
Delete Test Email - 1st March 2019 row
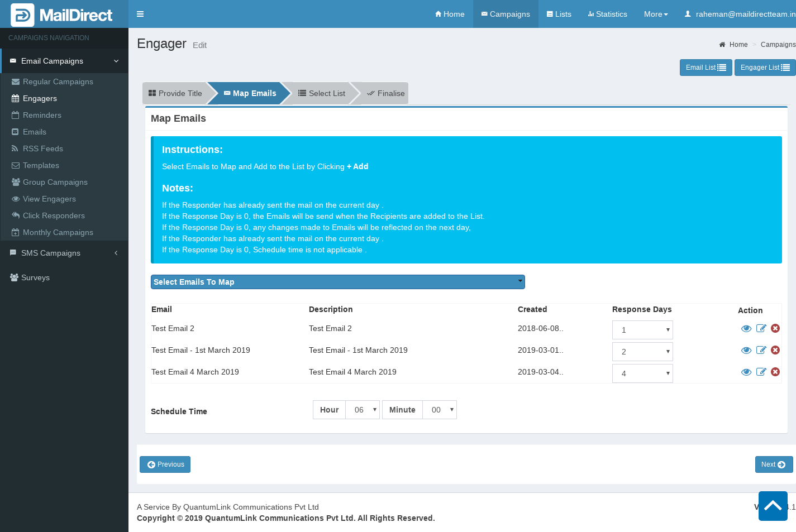click(x=775, y=350)
